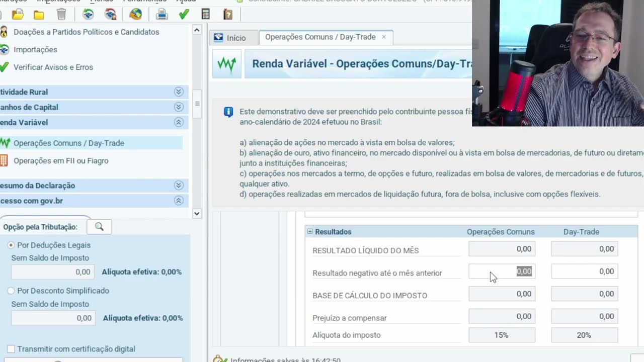This screenshot has width=644, height=362.
Task: Select Por Desconto Simplificado radio button
Action: [x=11, y=291]
